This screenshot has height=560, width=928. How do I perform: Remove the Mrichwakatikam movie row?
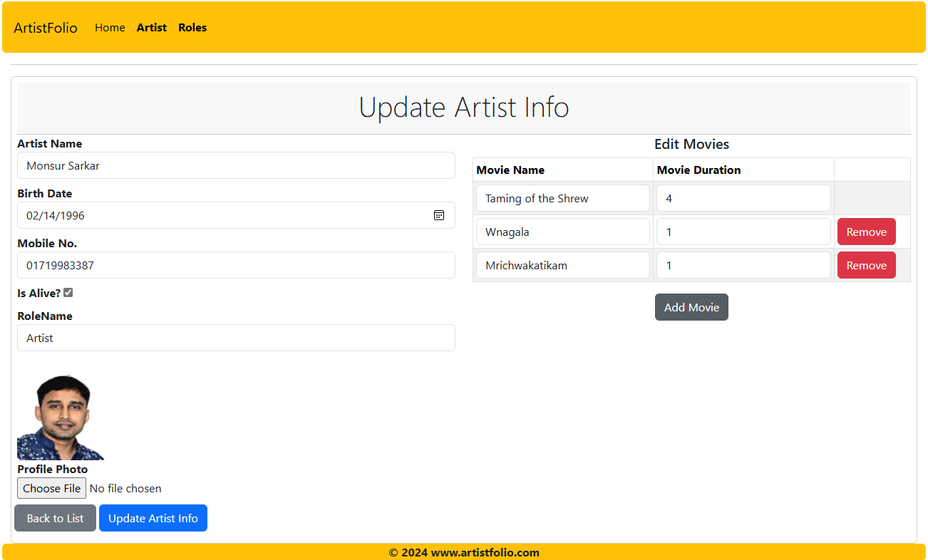click(x=866, y=265)
